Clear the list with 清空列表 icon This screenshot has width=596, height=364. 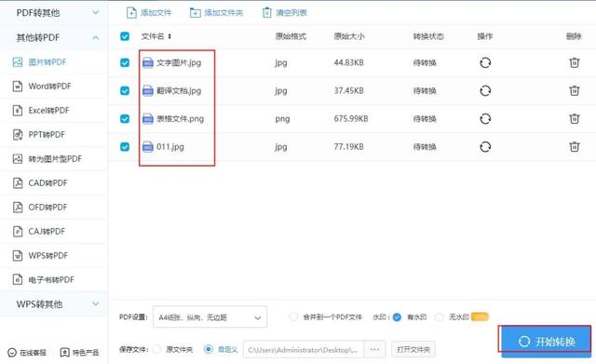point(267,12)
